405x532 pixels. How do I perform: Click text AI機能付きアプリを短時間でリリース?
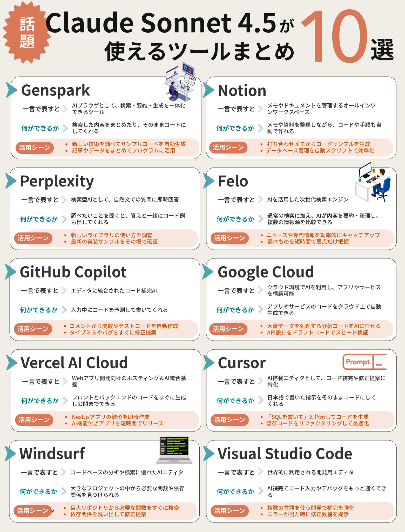point(118,423)
